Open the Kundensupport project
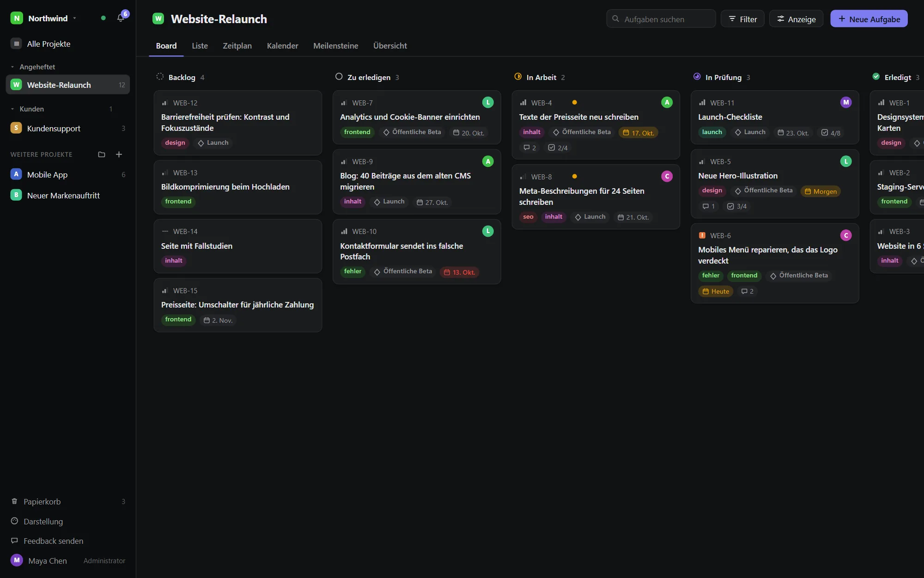 point(67,128)
